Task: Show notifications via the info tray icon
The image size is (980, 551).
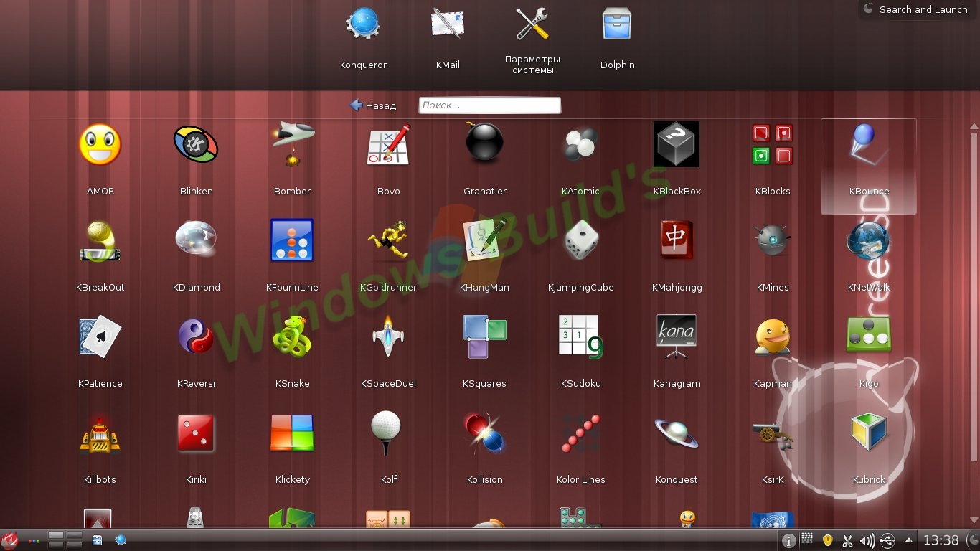Action: point(788,541)
